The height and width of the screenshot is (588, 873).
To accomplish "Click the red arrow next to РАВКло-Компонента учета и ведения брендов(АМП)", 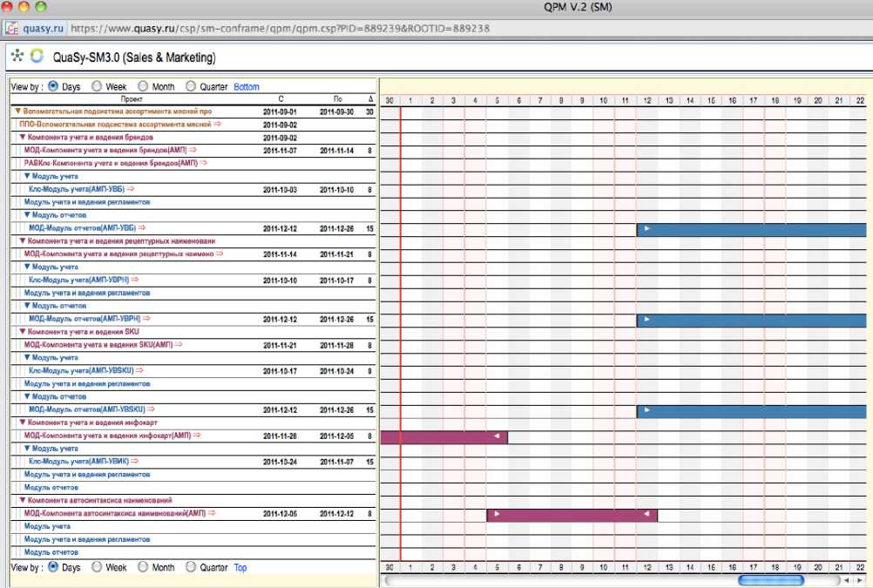I will coord(203,163).
